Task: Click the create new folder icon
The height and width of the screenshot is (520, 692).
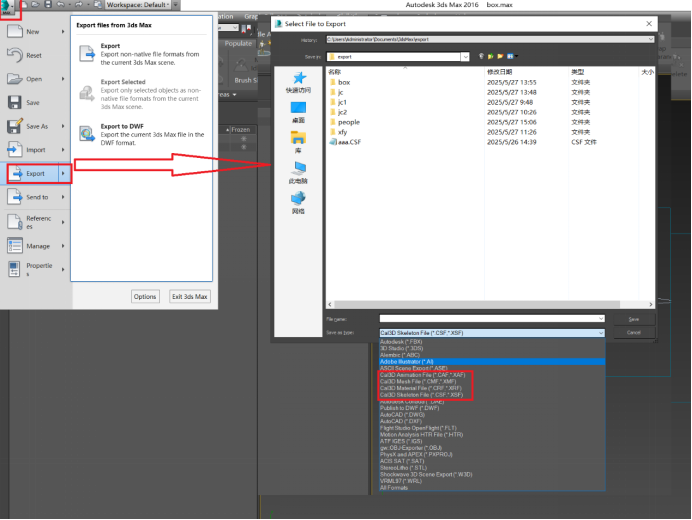Action: point(500,56)
